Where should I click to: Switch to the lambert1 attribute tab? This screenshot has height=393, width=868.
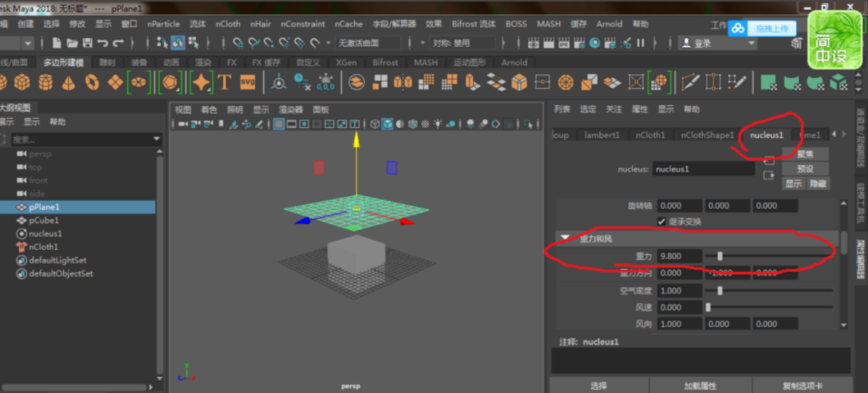602,135
